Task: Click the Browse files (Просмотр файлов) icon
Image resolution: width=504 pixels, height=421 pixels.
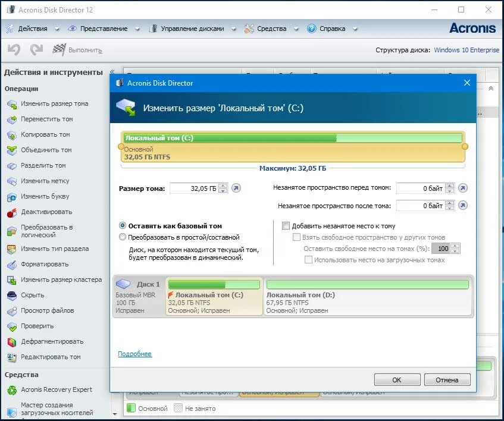Action: (12, 311)
